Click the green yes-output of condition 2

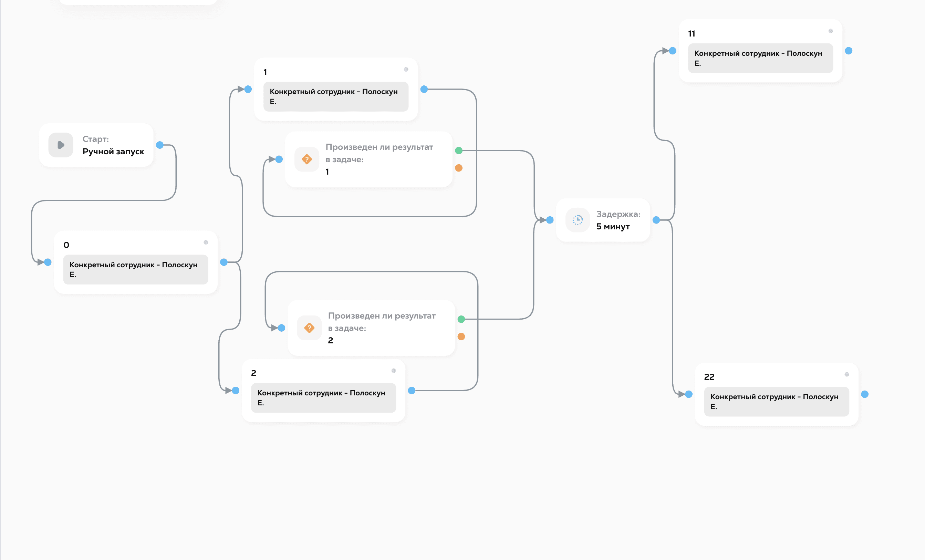(x=461, y=319)
